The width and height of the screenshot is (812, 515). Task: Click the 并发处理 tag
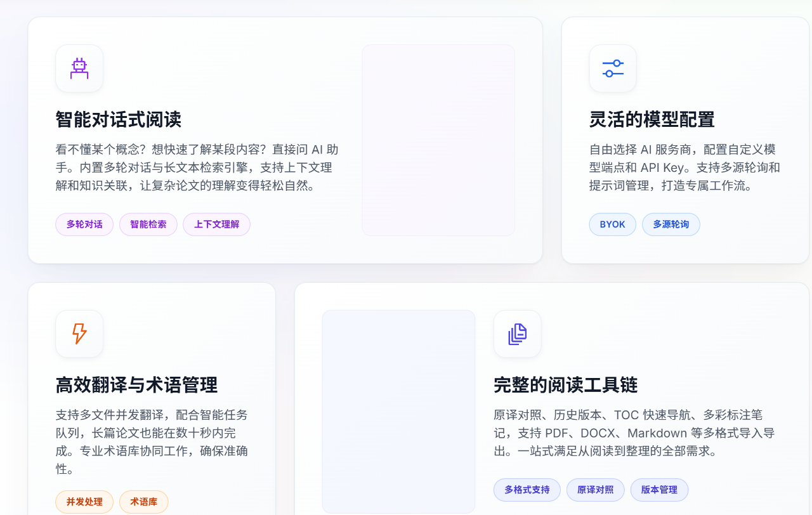[x=84, y=502]
